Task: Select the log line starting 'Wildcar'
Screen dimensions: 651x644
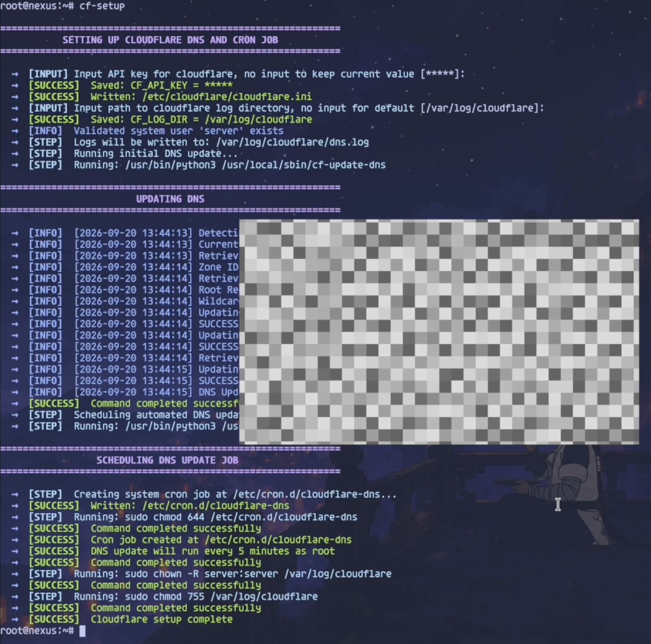Action: (x=125, y=302)
